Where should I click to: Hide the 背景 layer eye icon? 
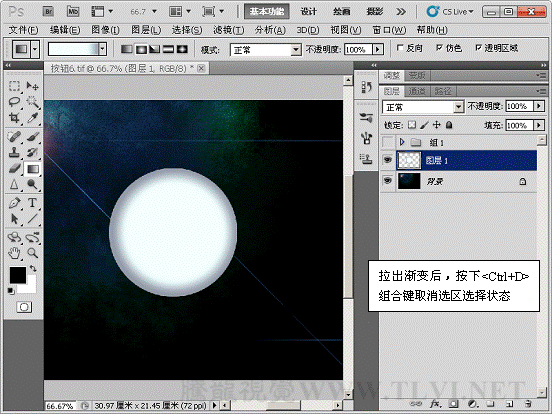coord(388,181)
